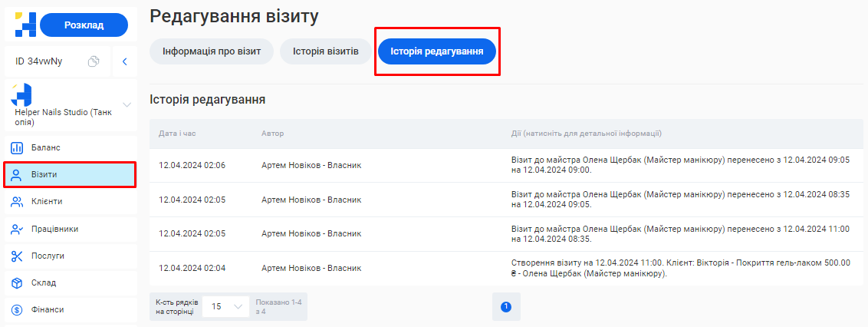The width and height of the screenshot is (868, 327).
Task: Open Клієнти via its people icon
Action: coord(17,202)
